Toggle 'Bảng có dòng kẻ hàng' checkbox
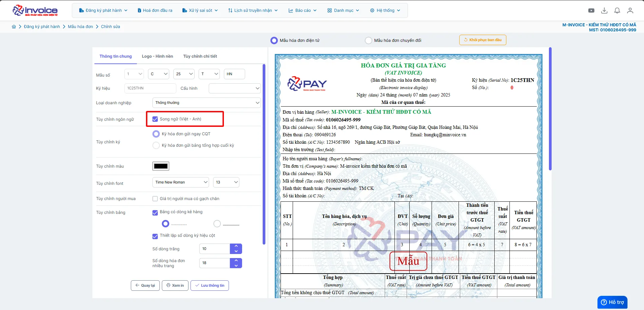The width and height of the screenshot is (644, 310). coord(155,213)
